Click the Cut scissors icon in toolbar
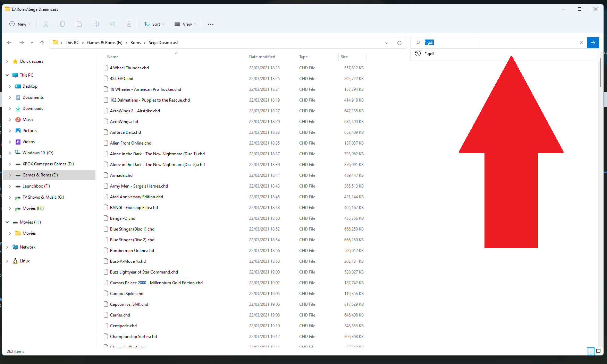Image resolution: width=607 pixels, height=364 pixels. pos(46,24)
